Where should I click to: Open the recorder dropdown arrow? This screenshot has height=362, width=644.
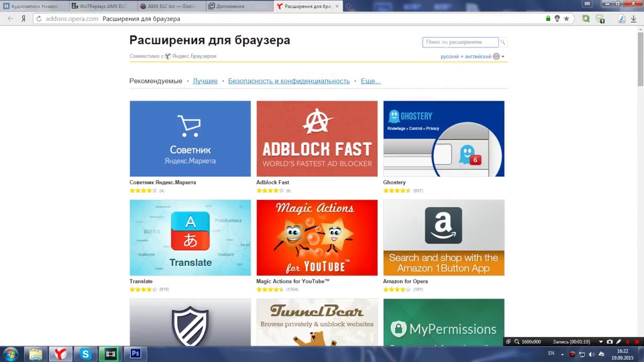click(600, 342)
